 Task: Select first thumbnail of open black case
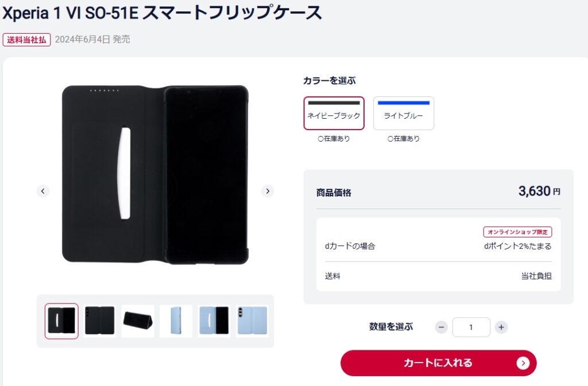pos(61,321)
